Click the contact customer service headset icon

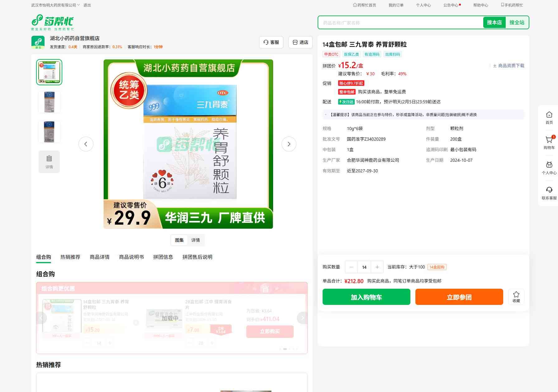[549, 190]
